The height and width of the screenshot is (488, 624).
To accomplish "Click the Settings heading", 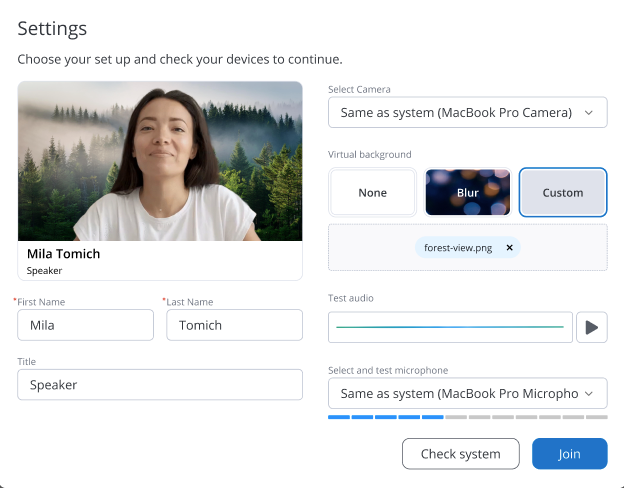I will 52,29.
